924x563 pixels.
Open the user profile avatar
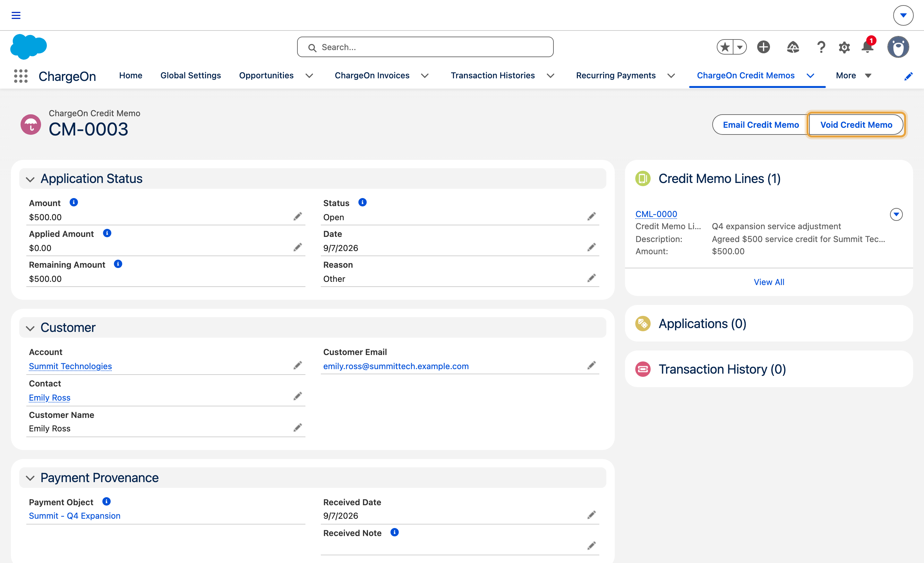(x=898, y=47)
